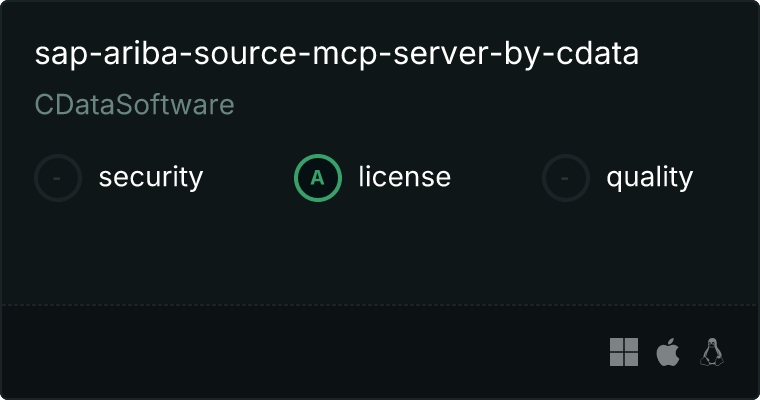Click the Linux penguin platform icon
This screenshot has width=760, height=400.
712,352
